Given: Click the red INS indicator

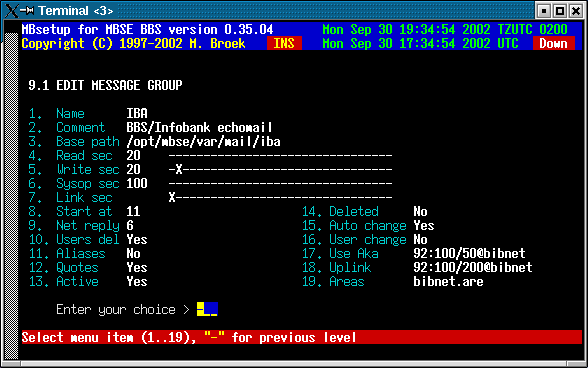Looking at the screenshot, I should point(284,44).
